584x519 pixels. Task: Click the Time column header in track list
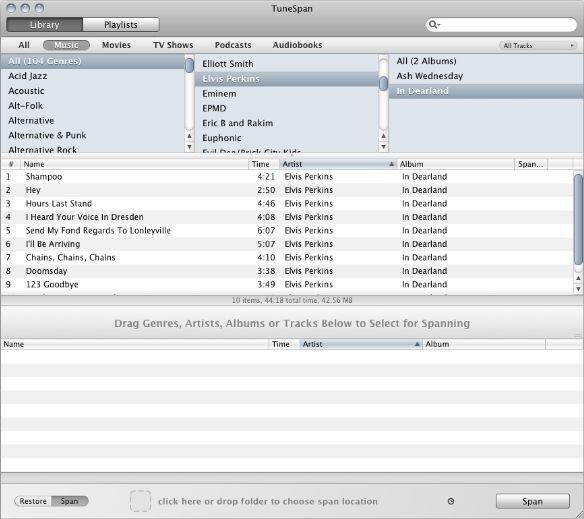click(x=264, y=164)
